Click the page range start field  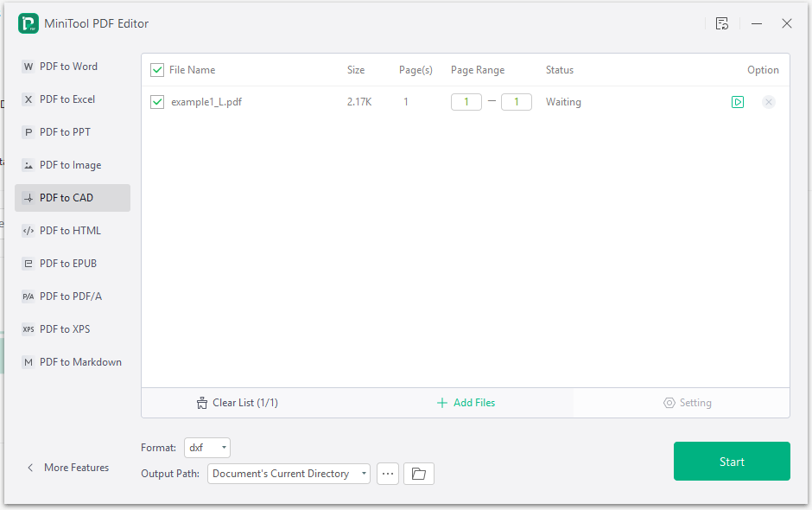pos(466,102)
